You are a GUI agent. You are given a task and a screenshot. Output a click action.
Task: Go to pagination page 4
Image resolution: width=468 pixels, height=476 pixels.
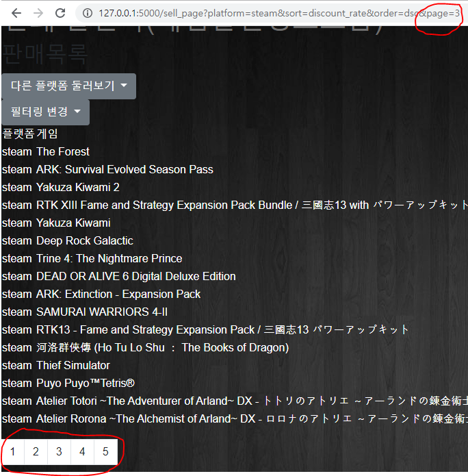83,452
